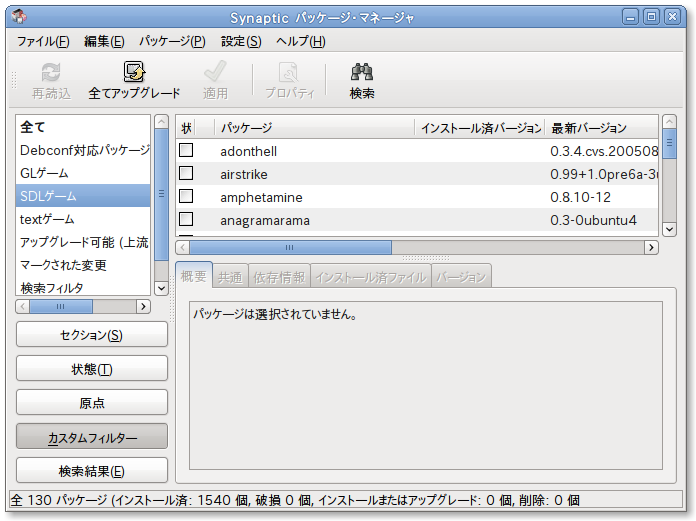Open the ファイル(F) menu

coord(43,42)
